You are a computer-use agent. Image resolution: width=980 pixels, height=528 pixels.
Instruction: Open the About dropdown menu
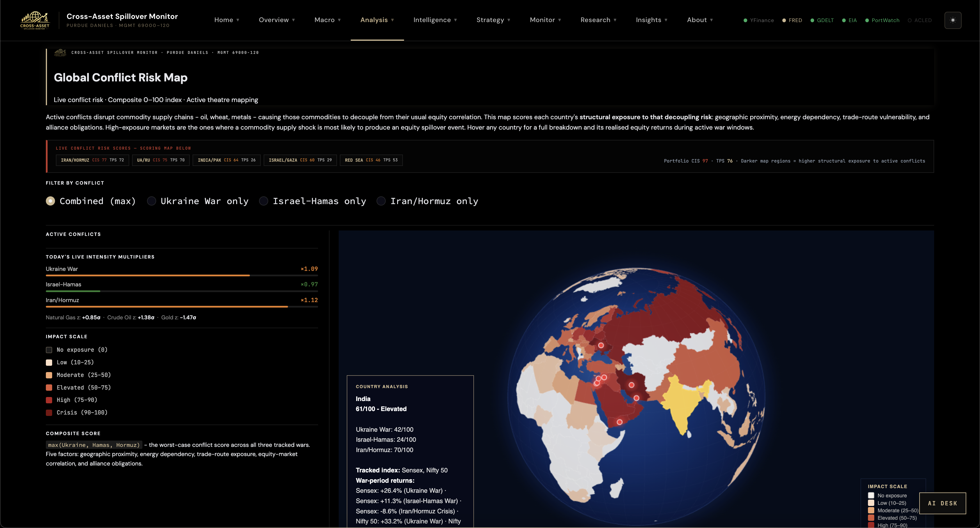coord(700,20)
